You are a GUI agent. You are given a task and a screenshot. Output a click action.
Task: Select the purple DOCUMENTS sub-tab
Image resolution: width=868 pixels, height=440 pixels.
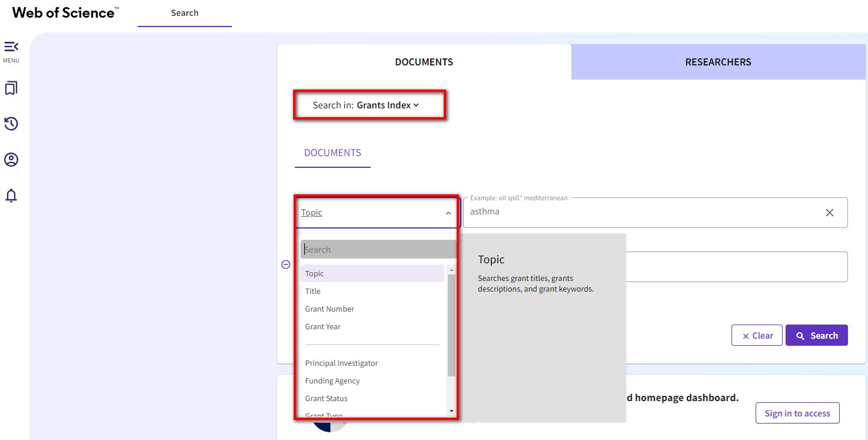coord(332,153)
